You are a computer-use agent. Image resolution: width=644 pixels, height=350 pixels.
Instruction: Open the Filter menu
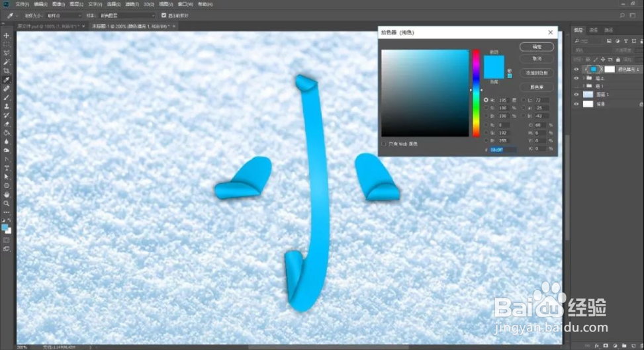132,4
